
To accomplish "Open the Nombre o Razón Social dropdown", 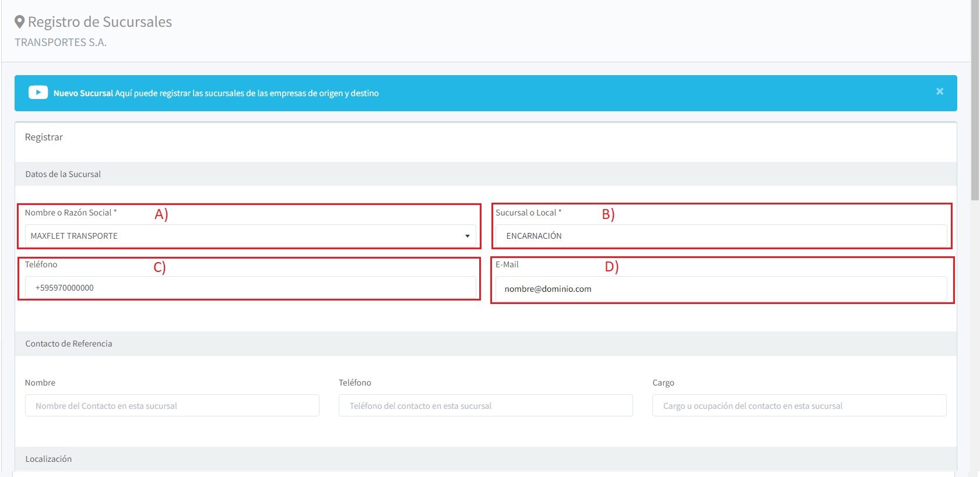I will [250, 236].
